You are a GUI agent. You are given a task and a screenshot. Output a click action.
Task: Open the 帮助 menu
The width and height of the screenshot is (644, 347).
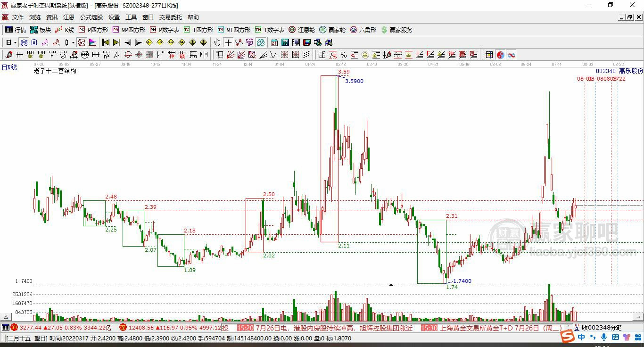click(193, 17)
